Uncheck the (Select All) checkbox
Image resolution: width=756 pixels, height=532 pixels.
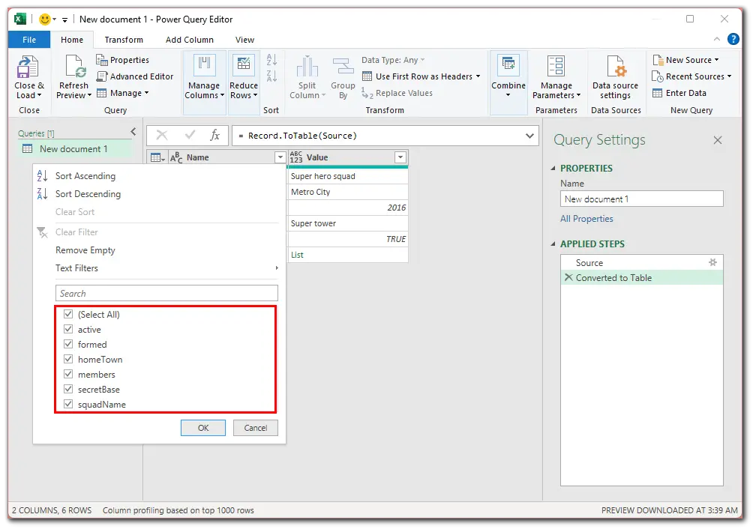68,314
